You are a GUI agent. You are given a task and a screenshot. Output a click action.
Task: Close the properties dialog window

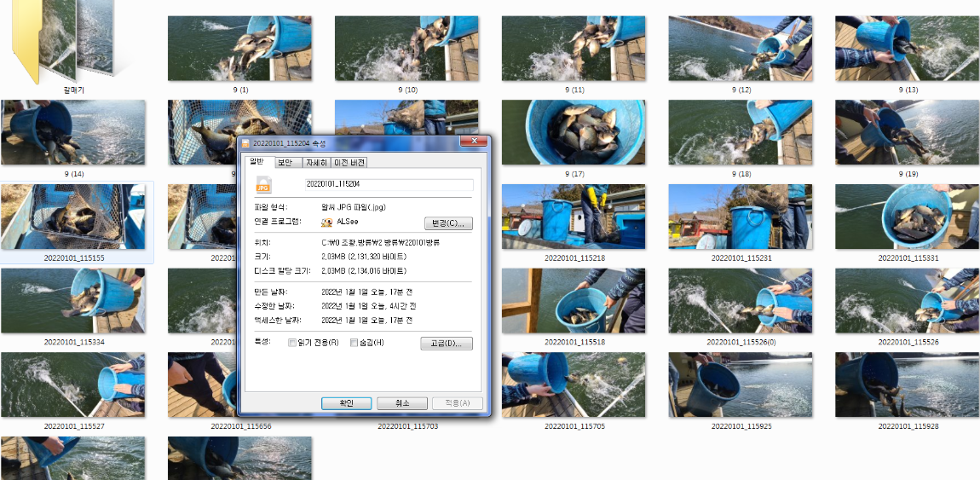coord(473,142)
